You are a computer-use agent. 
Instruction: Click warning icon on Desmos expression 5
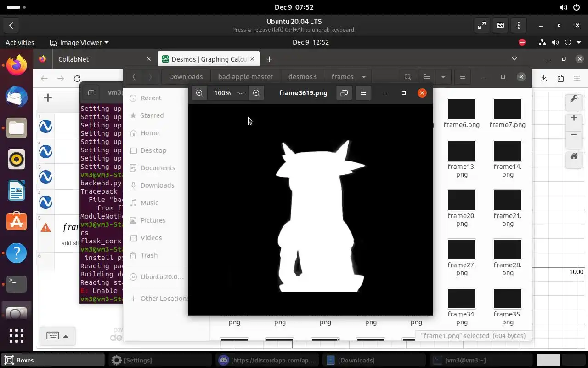[x=45, y=228]
